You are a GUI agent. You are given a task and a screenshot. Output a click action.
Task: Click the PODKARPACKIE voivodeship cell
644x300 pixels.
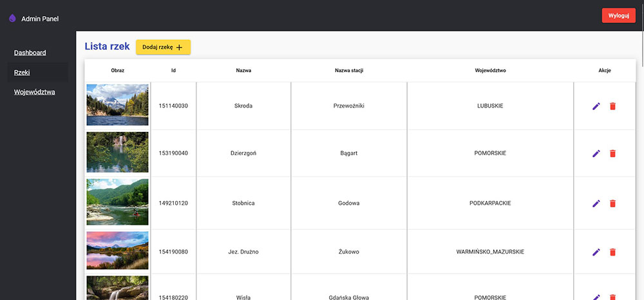point(490,203)
